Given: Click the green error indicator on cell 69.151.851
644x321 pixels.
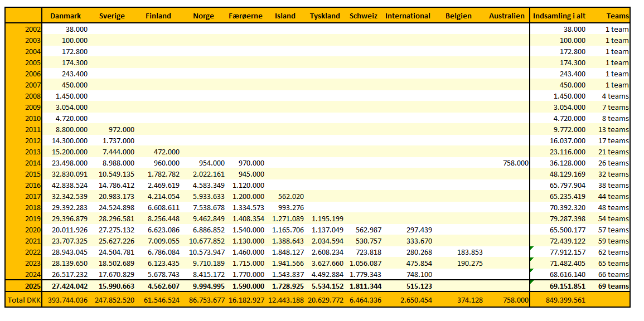Looking at the screenshot, I should (x=532, y=282).
